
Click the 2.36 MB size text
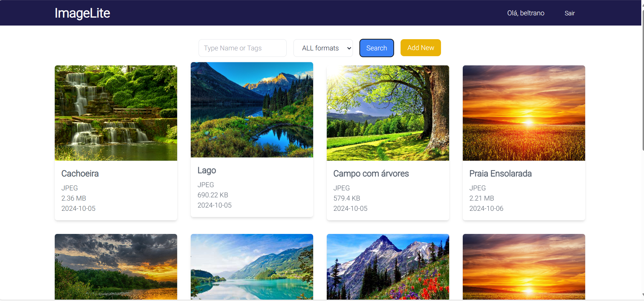pyautogui.click(x=74, y=198)
